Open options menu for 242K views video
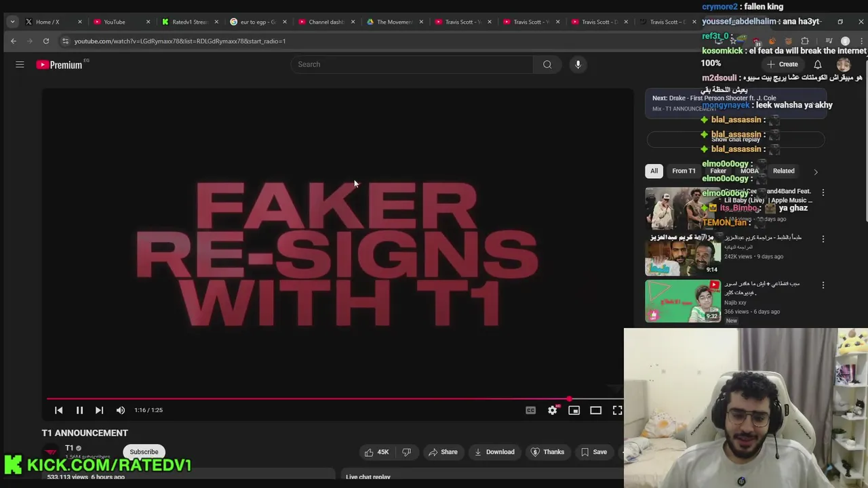 (x=823, y=239)
